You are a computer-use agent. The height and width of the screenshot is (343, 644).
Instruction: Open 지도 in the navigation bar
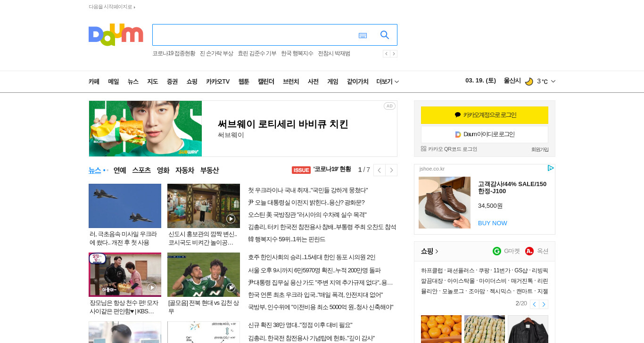152,82
